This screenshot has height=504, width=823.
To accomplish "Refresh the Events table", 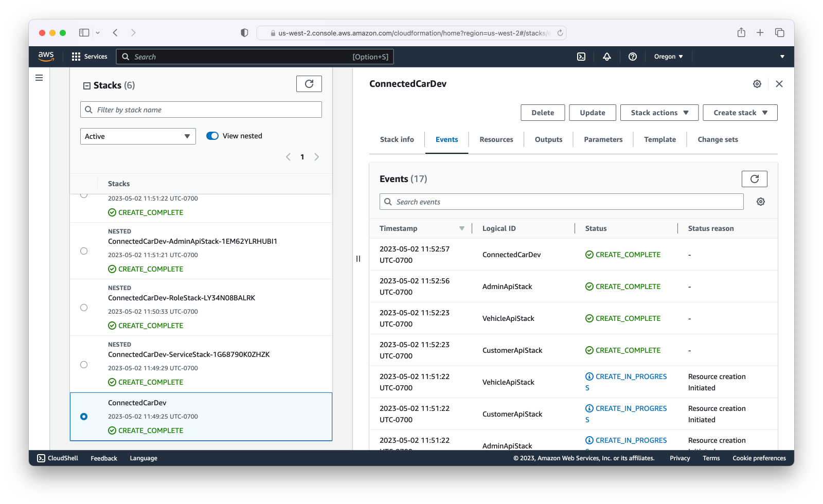I will pyautogui.click(x=755, y=179).
